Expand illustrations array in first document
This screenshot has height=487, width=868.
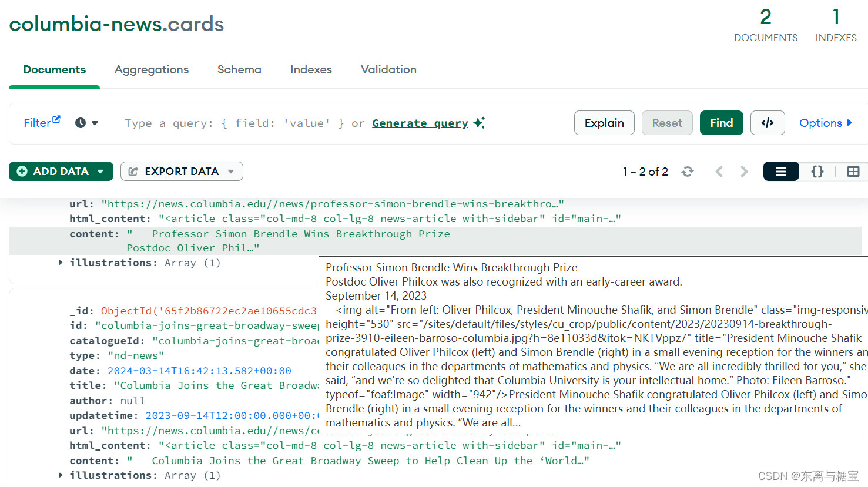click(61, 263)
